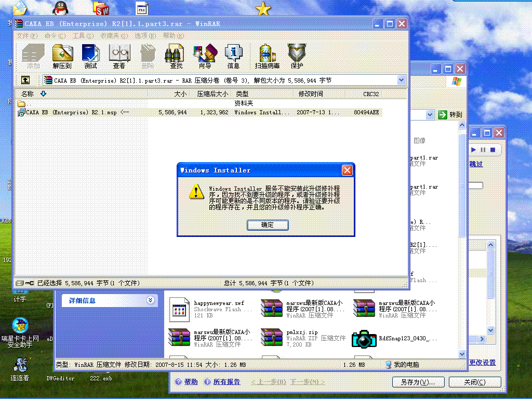This screenshot has width=532, height=399.
Task: Open the yellow star desktop icon
Action: 263,8
